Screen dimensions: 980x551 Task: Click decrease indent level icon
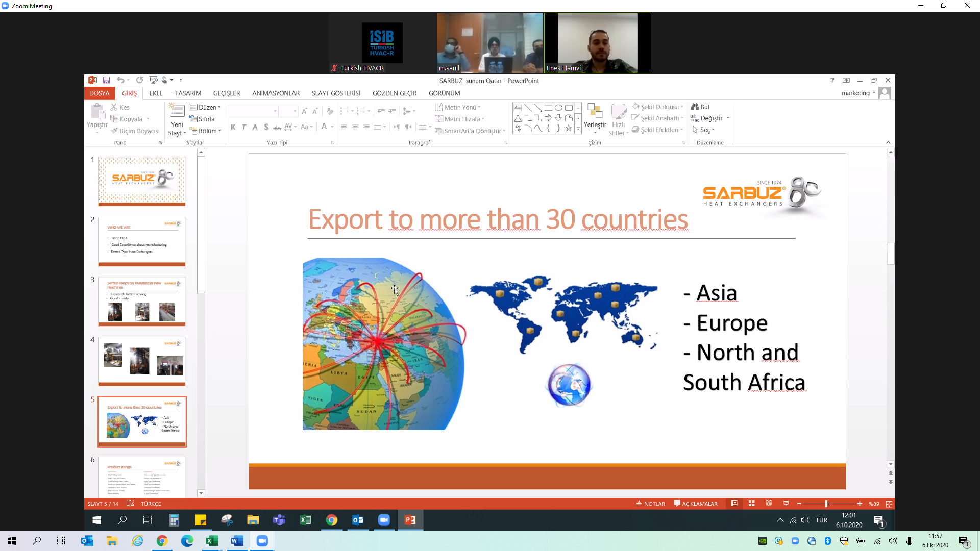pos(381,111)
